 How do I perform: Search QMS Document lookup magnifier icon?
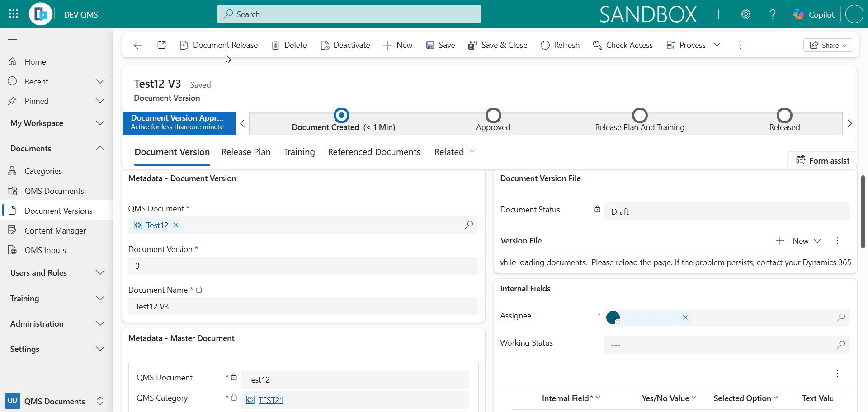coord(469,225)
